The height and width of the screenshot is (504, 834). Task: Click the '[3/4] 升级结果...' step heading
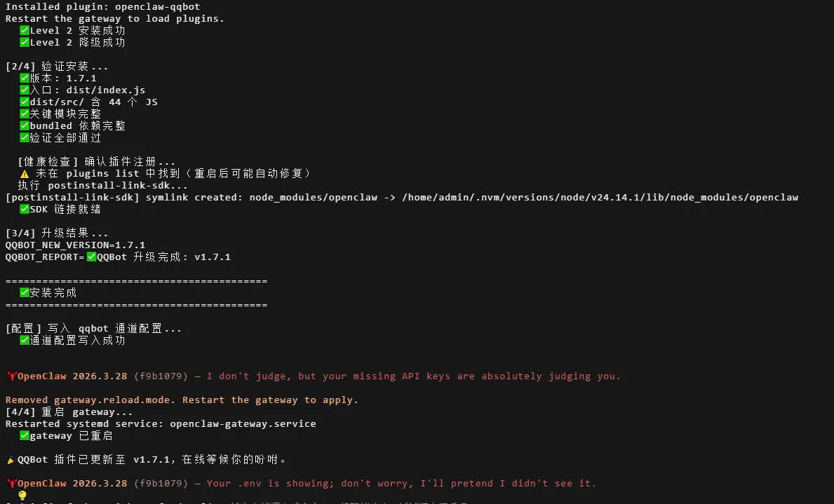[57, 233]
